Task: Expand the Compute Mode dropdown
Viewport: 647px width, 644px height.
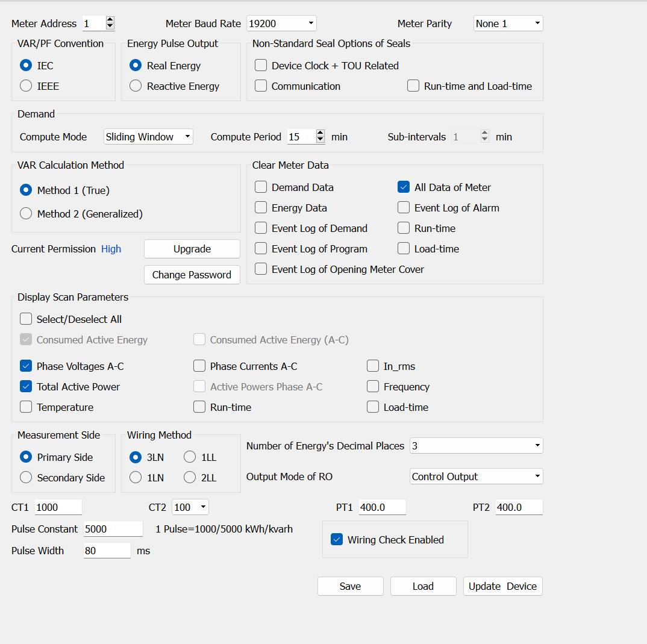Action: coord(148,137)
